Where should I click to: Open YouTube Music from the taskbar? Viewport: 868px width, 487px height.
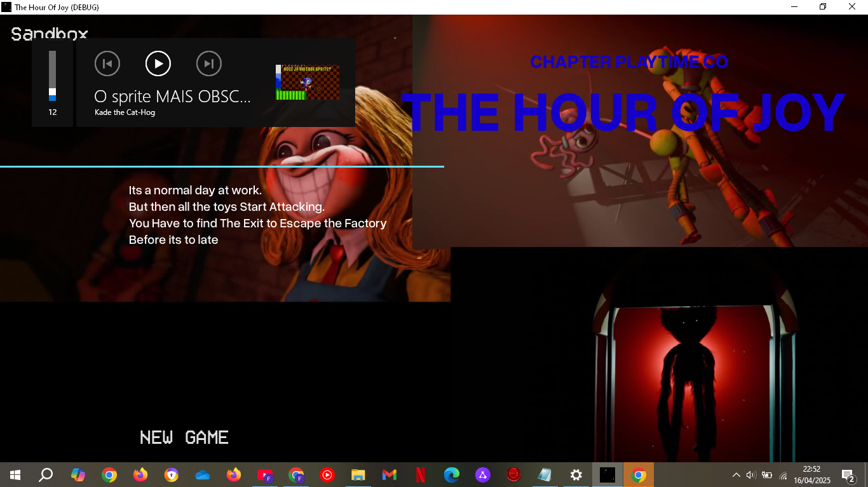[327, 475]
